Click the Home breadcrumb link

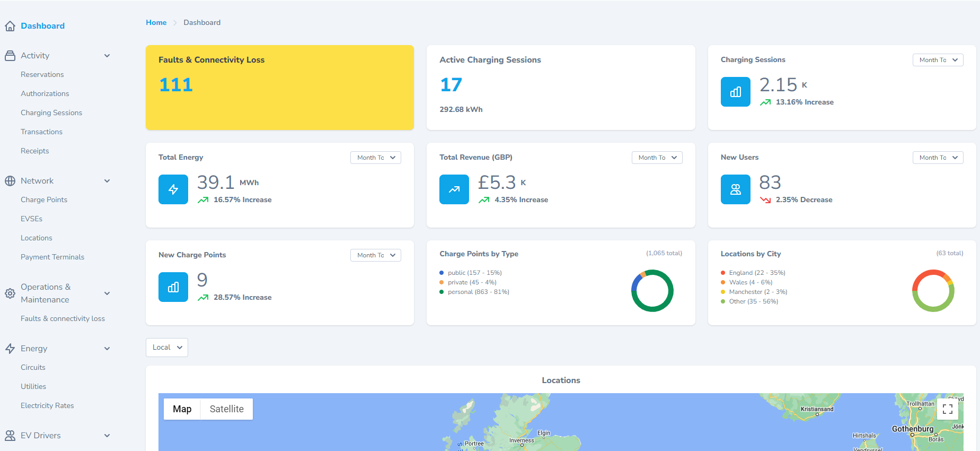(x=156, y=22)
